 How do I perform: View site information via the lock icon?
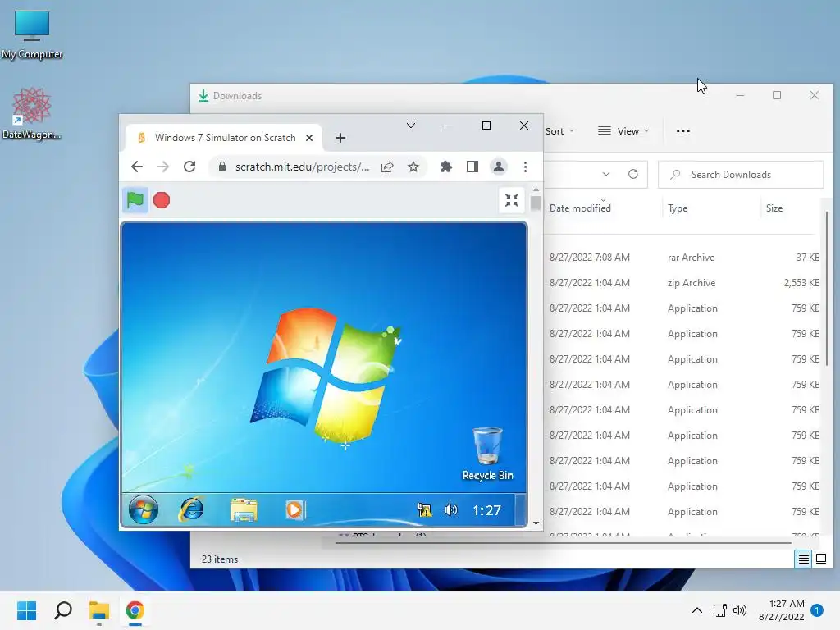(x=221, y=167)
